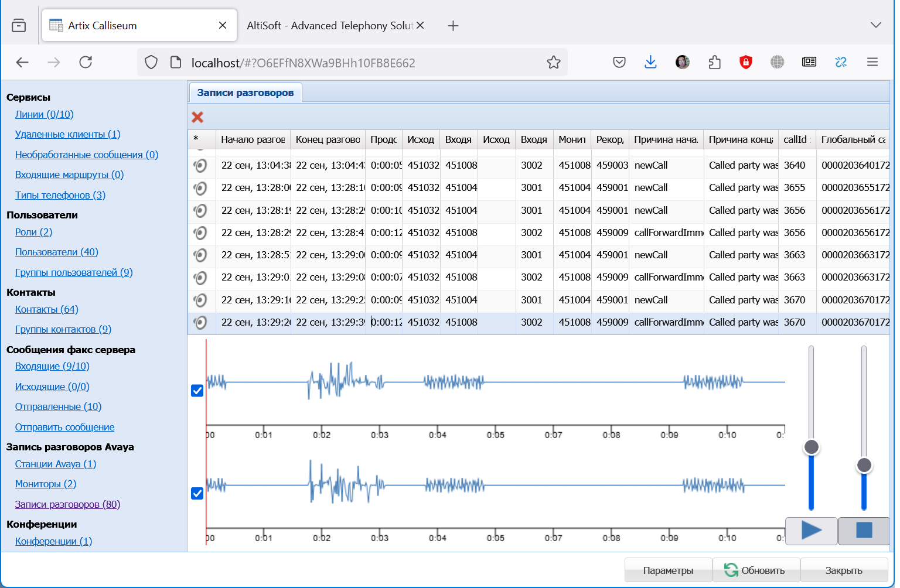Open the tab overview icon
The width and height of the screenshot is (900, 588).
pyautogui.click(x=19, y=25)
